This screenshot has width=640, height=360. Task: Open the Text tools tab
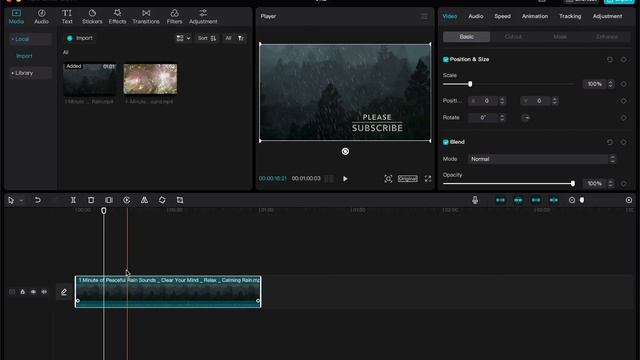pos(67,17)
